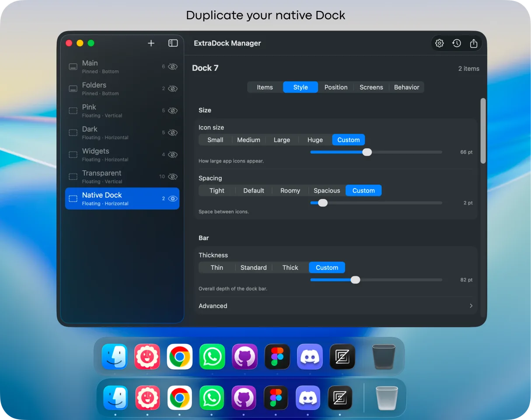
Task: Click the settings pane vertical scrollbar
Action: click(483, 131)
